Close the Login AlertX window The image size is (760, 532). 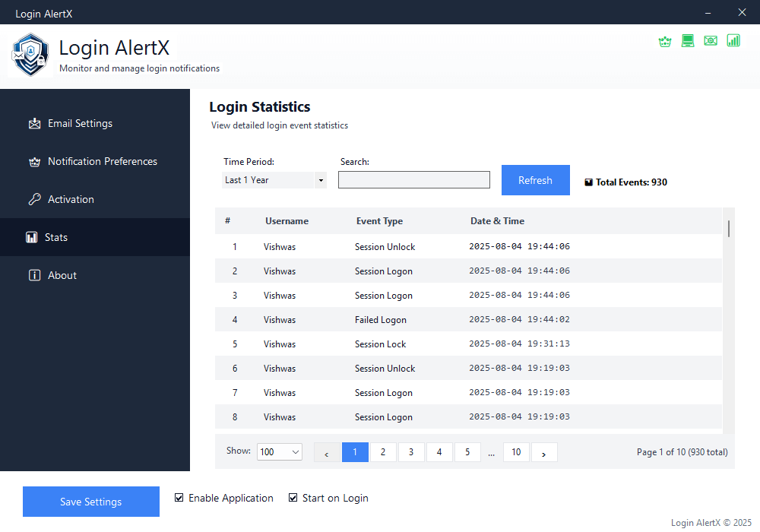tap(742, 13)
